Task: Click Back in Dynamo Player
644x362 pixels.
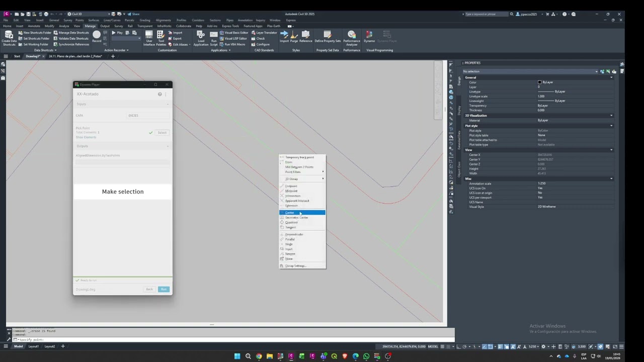Action: [x=149, y=289]
